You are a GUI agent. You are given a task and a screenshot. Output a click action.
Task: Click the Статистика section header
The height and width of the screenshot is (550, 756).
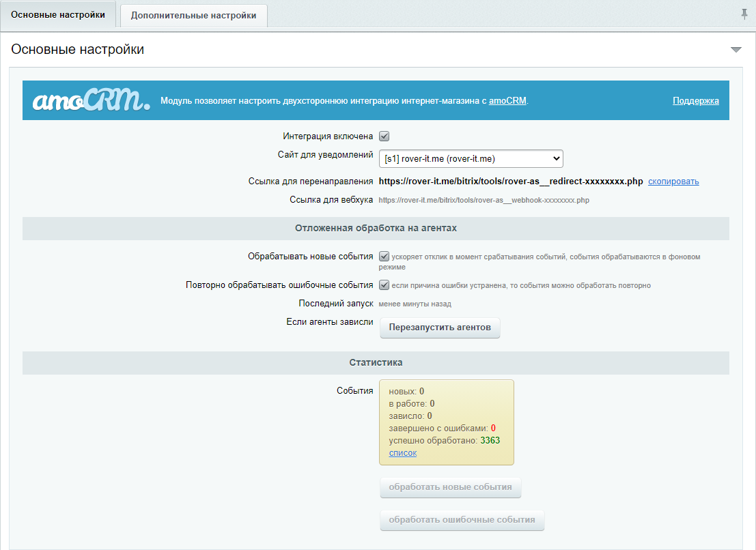point(376,362)
